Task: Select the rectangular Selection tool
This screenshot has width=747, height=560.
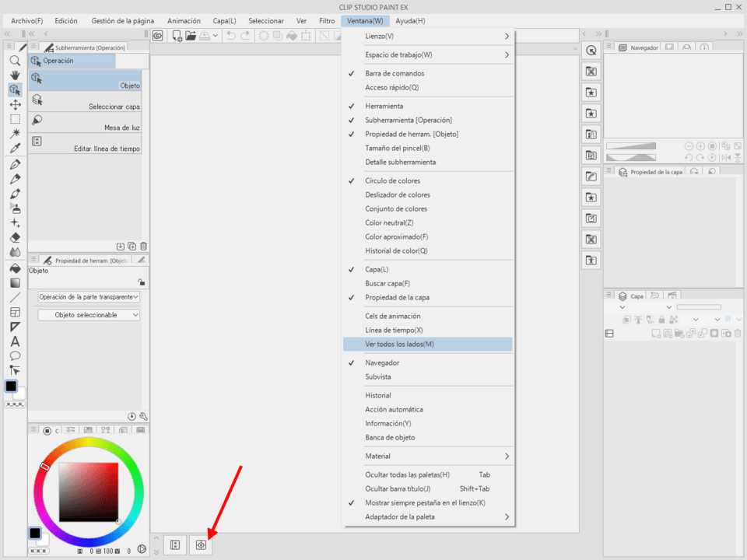Action: tap(15, 119)
